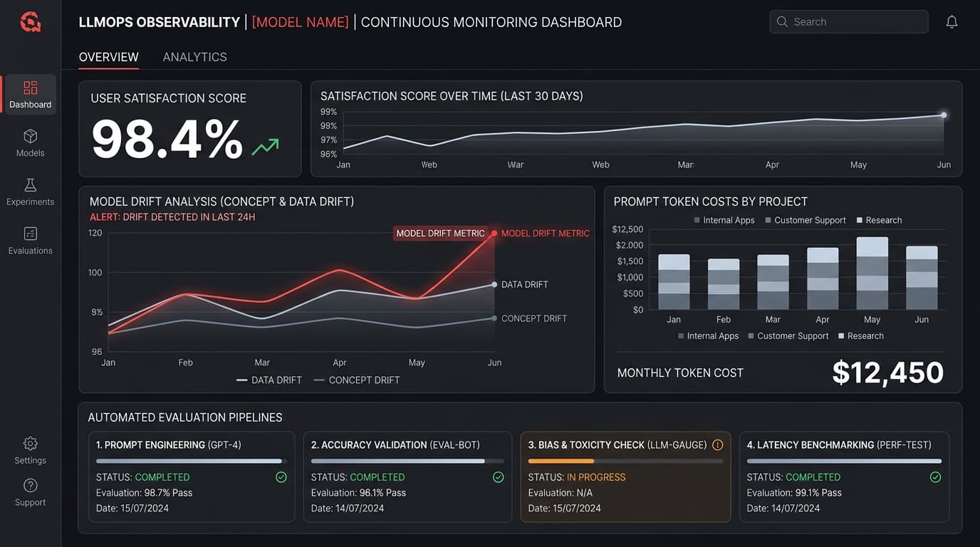This screenshot has height=547, width=980.
Task: Open the "4. LATENCY BENCHMARKING (PERF-TEST)" pipeline title
Action: click(x=839, y=445)
